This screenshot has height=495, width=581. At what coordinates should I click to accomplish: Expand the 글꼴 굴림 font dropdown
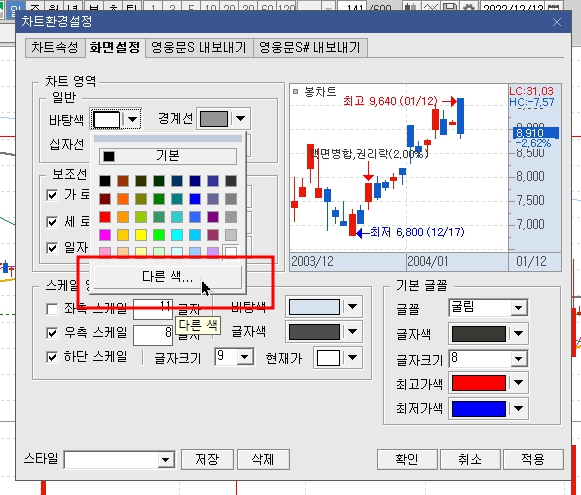coord(518,308)
